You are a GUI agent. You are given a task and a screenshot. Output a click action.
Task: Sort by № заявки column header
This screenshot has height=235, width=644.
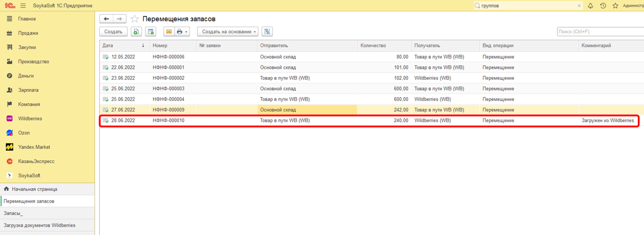[x=227, y=46]
